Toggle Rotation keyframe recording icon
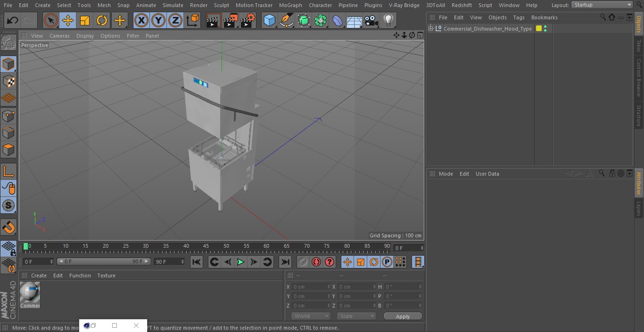644x332 pixels. [374, 262]
